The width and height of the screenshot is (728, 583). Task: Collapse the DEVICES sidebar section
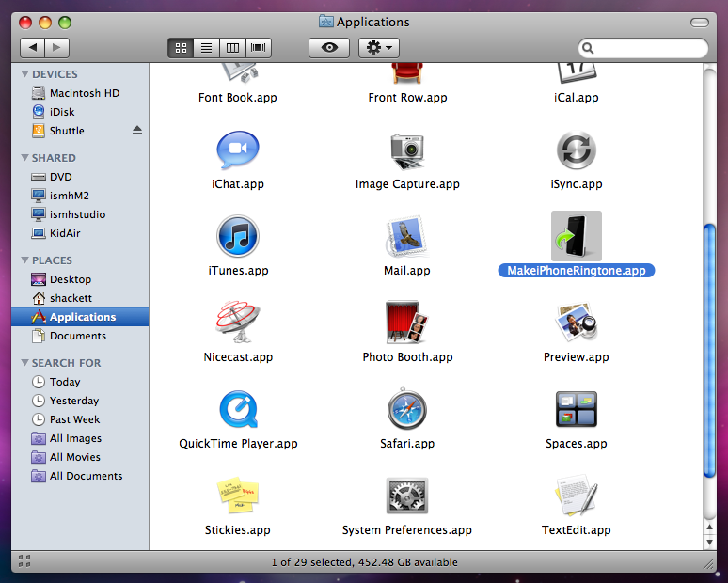[x=24, y=73]
